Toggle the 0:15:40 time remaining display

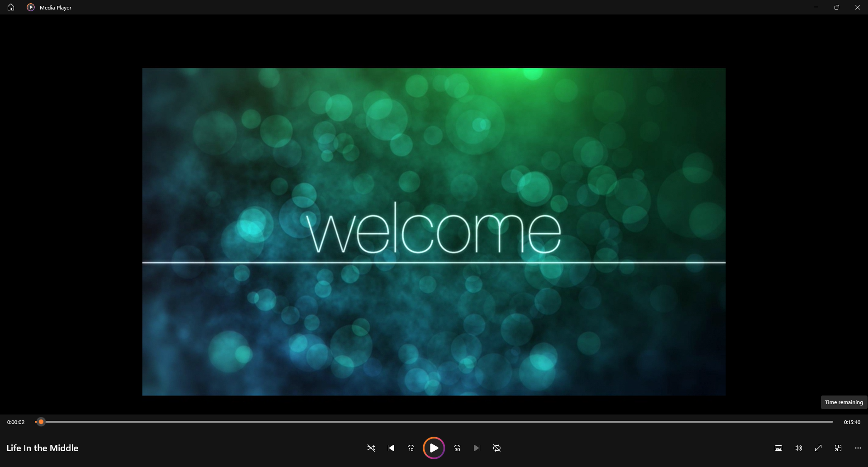pyautogui.click(x=852, y=422)
